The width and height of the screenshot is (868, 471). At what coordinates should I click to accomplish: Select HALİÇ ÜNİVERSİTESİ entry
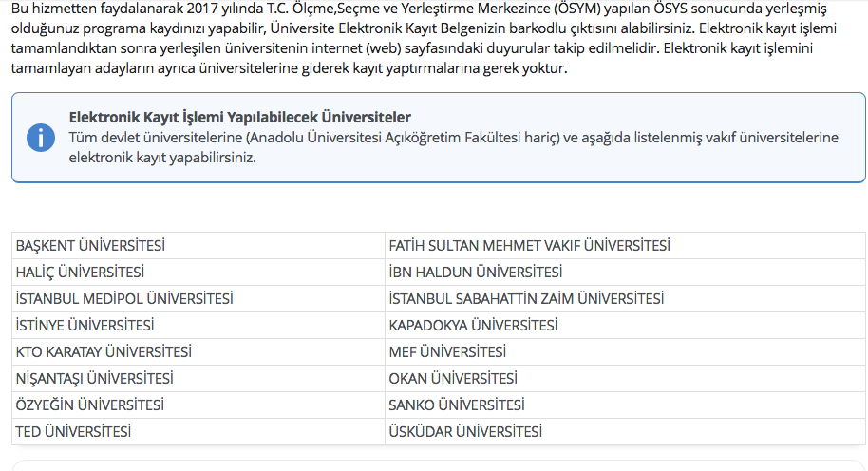coord(198,272)
